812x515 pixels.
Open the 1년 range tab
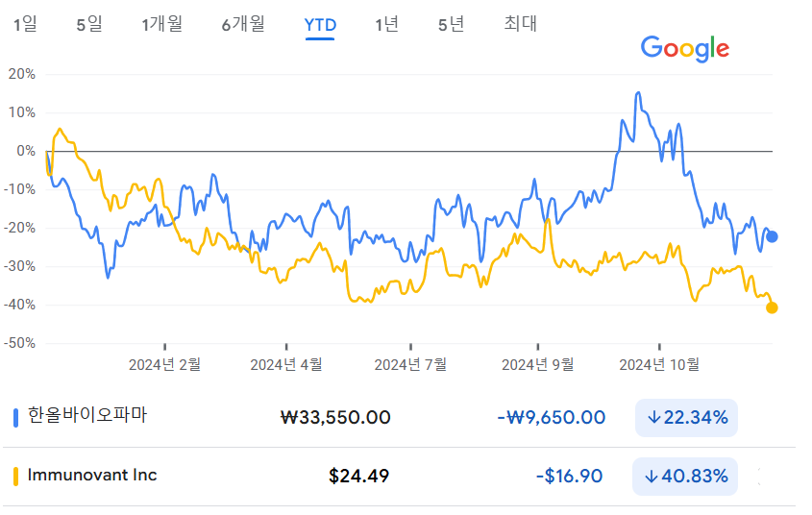point(386,24)
